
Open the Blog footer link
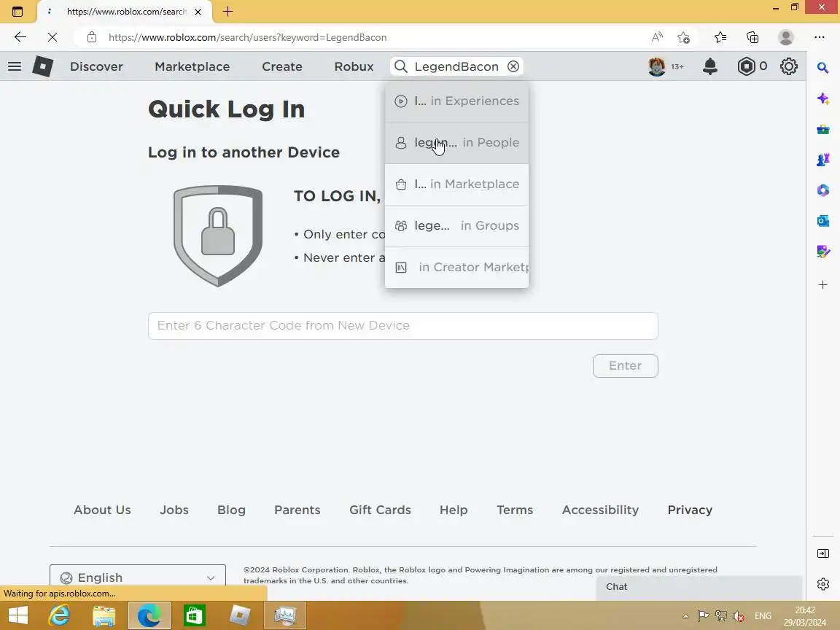pos(231,510)
